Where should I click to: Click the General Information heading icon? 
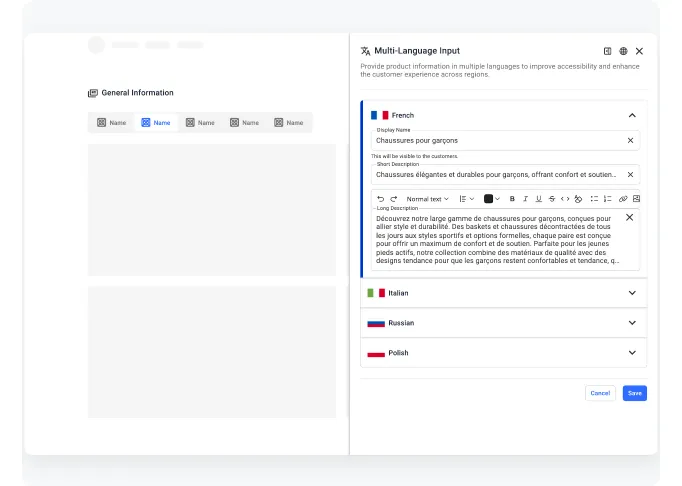pyautogui.click(x=93, y=93)
